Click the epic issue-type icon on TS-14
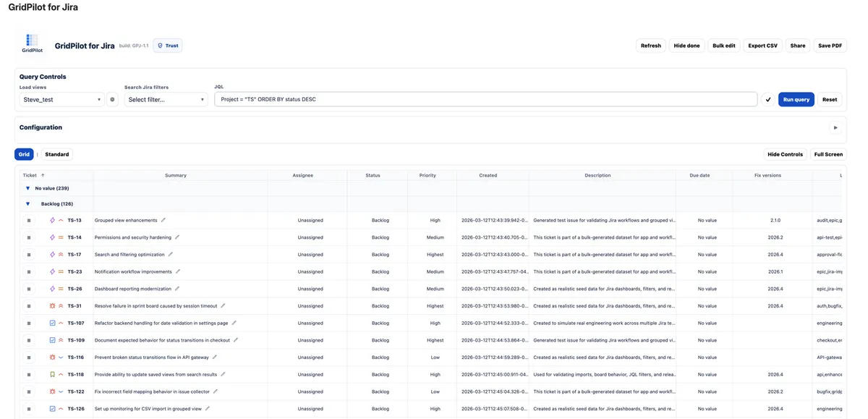 tap(53, 237)
